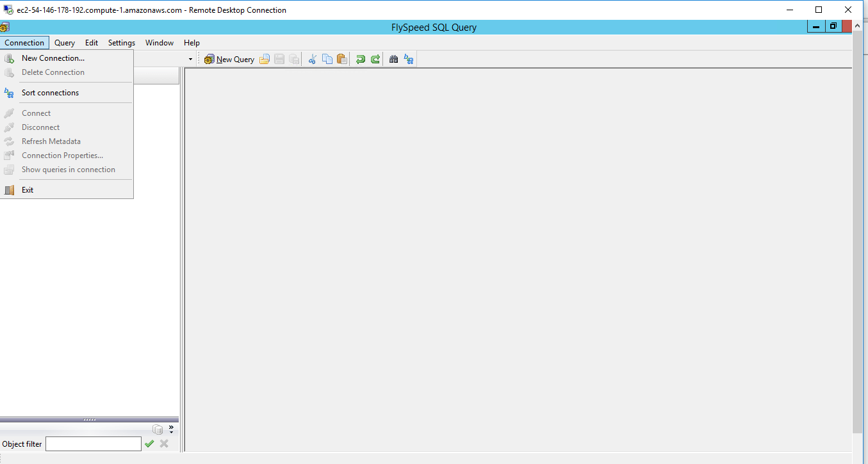Start a New Query from the toolbar
868x464 pixels.
229,59
